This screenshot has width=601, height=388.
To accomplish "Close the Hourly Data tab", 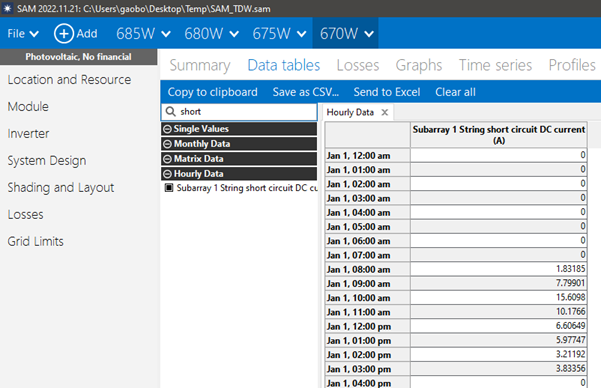I will [x=384, y=112].
